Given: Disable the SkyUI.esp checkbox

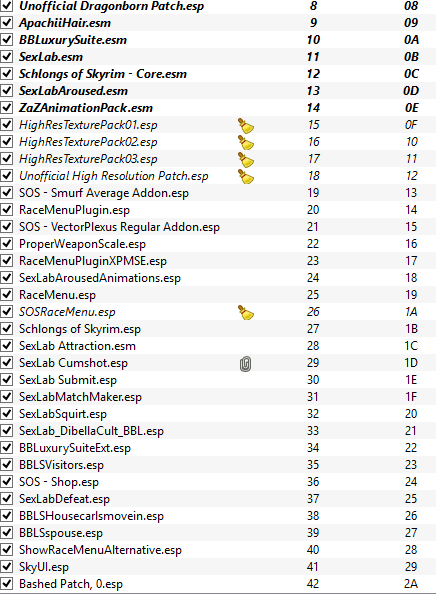Looking at the screenshot, I should coord(6,567).
